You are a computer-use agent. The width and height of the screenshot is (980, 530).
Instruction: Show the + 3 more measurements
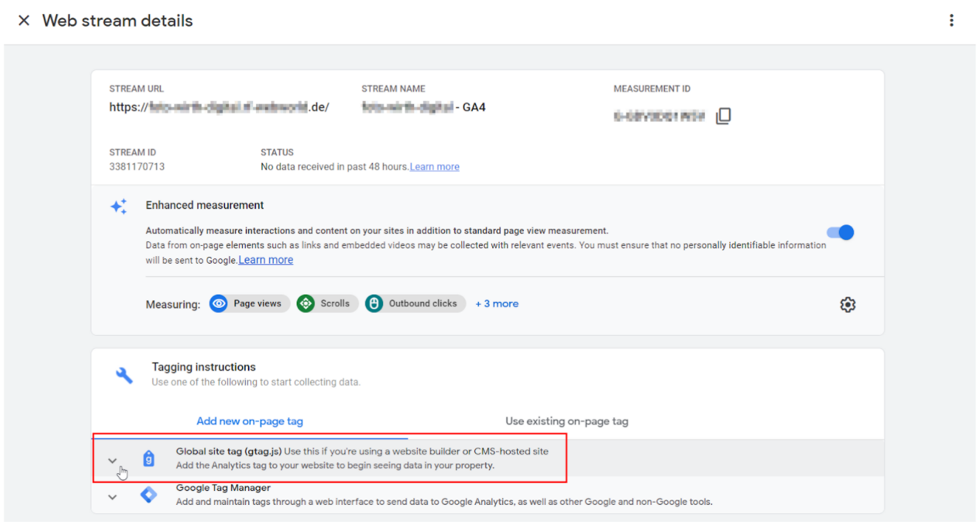point(497,303)
